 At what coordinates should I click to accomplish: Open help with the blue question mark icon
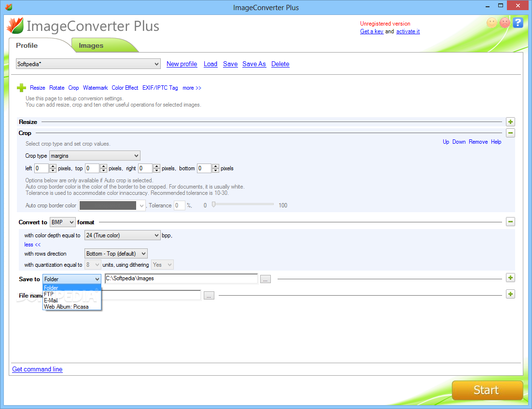[x=518, y=23]
